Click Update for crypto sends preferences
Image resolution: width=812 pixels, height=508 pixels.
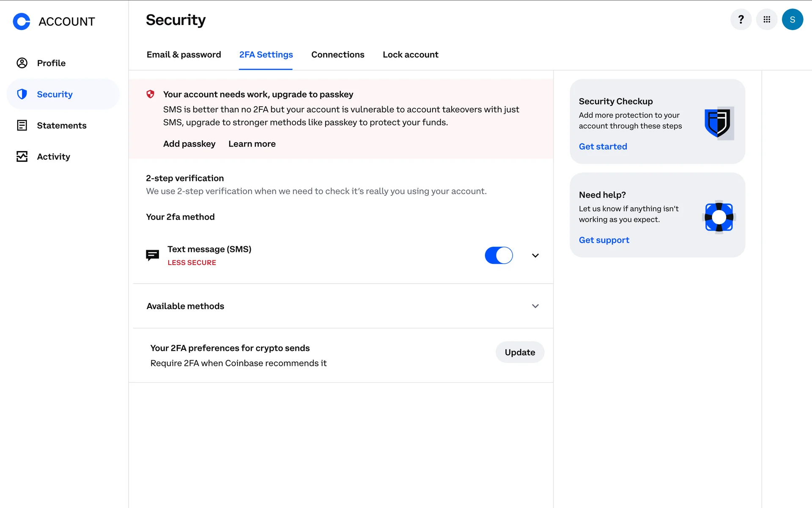520,352
